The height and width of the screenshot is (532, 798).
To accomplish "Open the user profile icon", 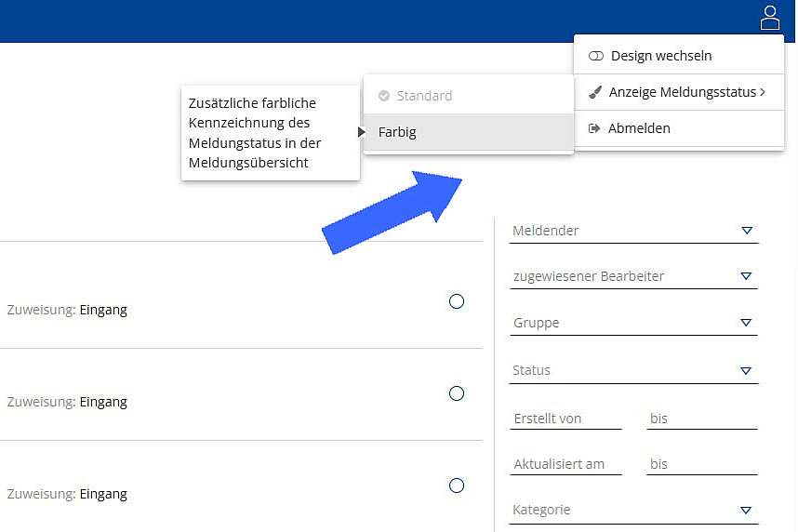I will (770, 18).
